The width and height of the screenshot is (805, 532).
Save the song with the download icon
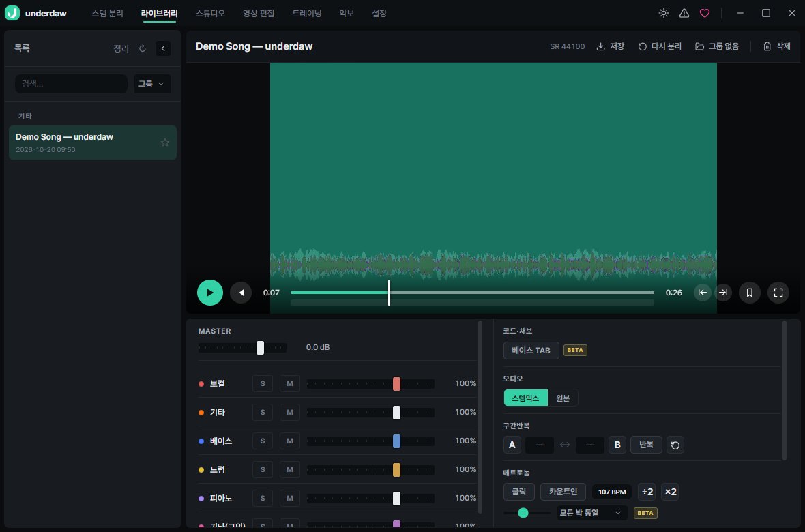click(610, 46)
